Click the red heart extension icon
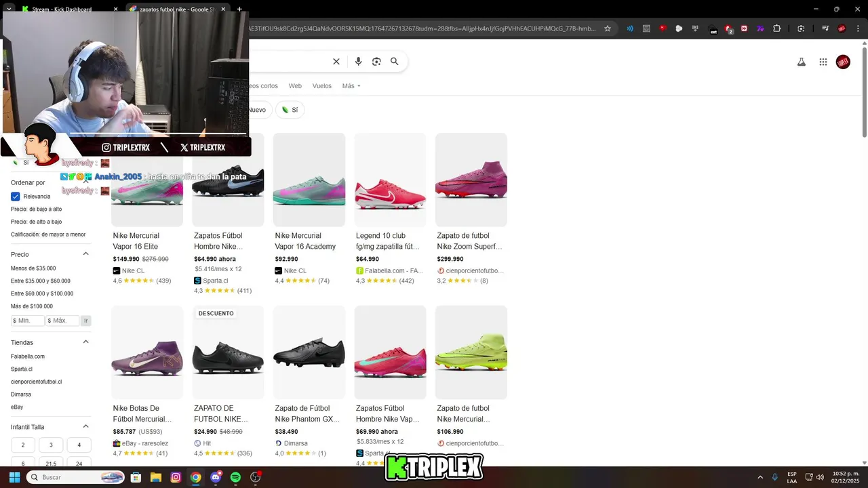This screenshot has width=868, height=488. coord(663,28)
